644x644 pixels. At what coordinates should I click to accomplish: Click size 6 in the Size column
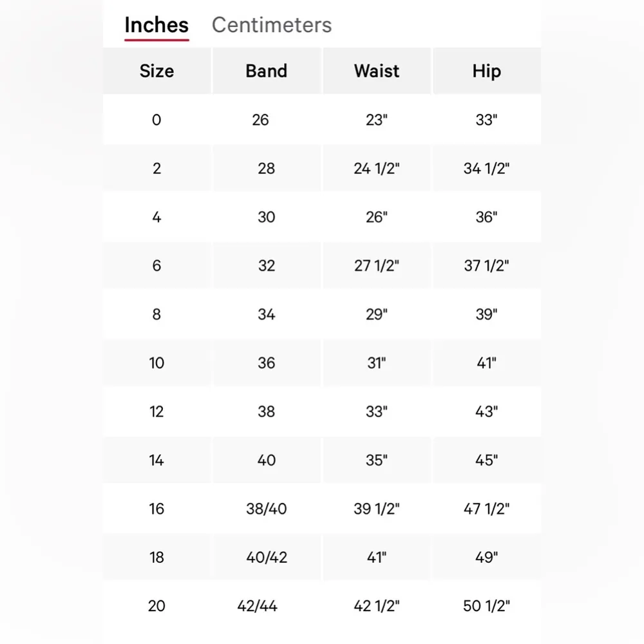tap(156, 266)
